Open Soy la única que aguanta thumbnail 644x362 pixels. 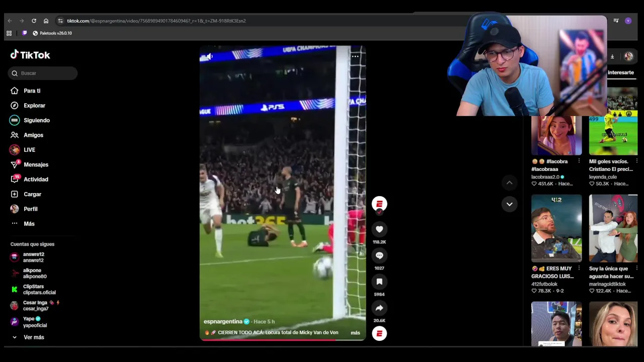tap(613, 228)
